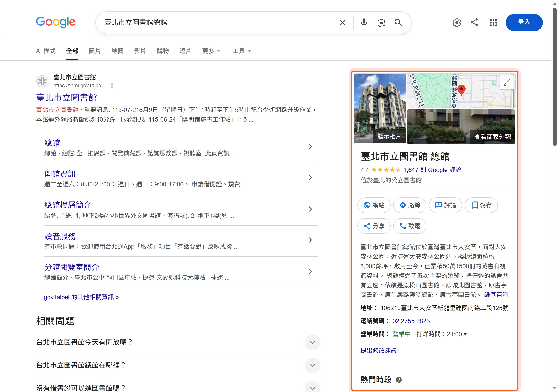Switch to the 地圖 tab

(x=118, y=51)
